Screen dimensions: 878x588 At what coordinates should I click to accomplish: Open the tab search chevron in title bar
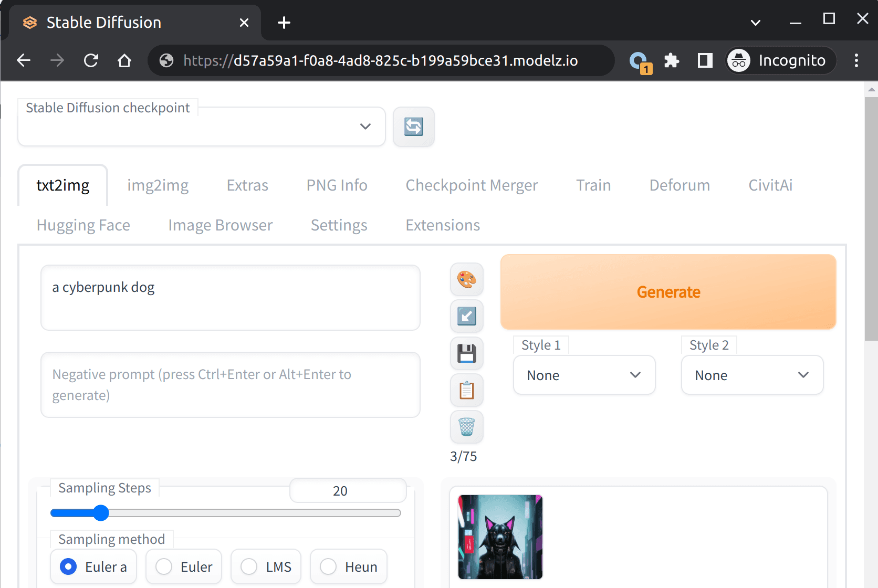pyautogui.click(x=756, y=23)
